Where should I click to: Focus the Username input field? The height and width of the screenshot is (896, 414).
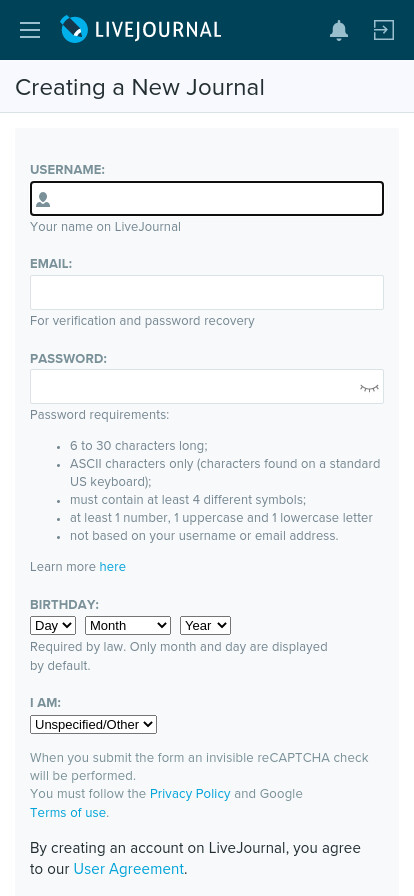[x=207, y=199]
